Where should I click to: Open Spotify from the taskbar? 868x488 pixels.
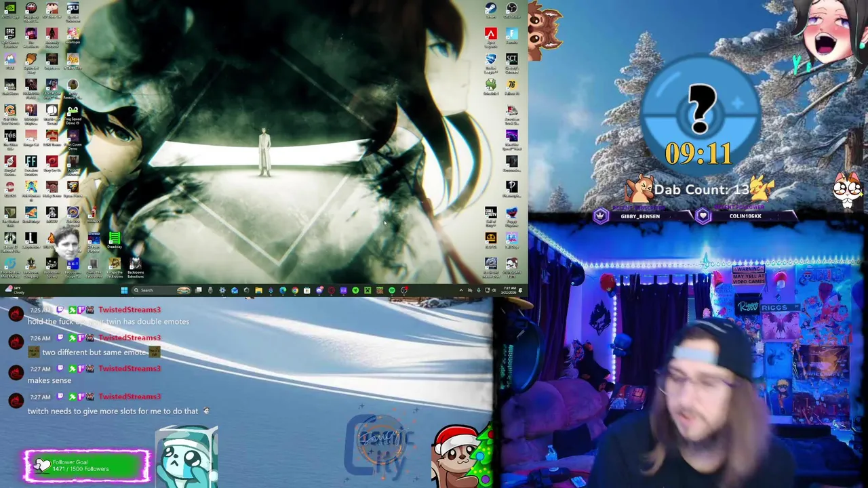pyautogui.click(x=391, y=290)
